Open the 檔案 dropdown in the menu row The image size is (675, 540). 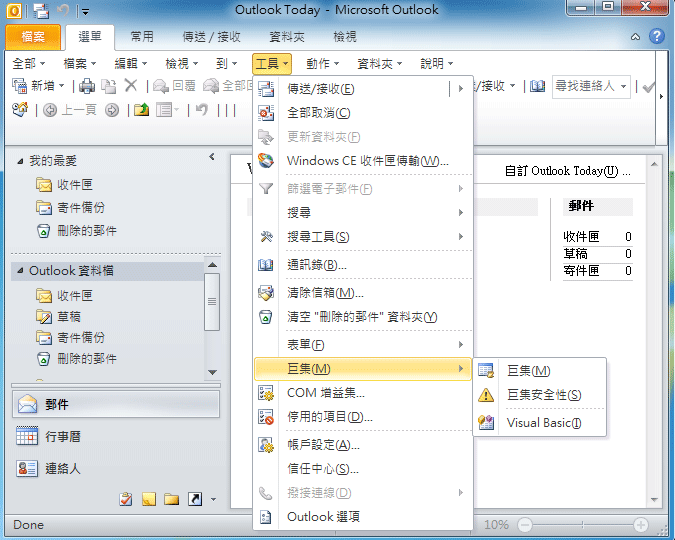click(x=80, y=64)
